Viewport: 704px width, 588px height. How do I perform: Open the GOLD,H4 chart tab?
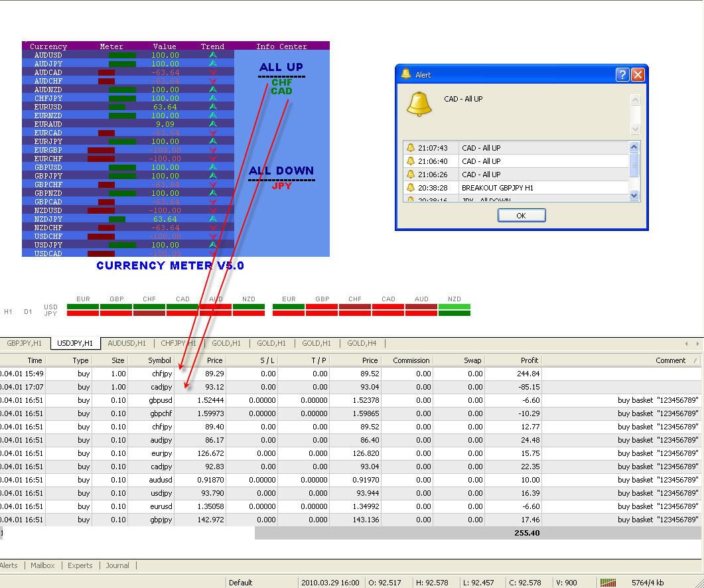[x=362, y=343]
